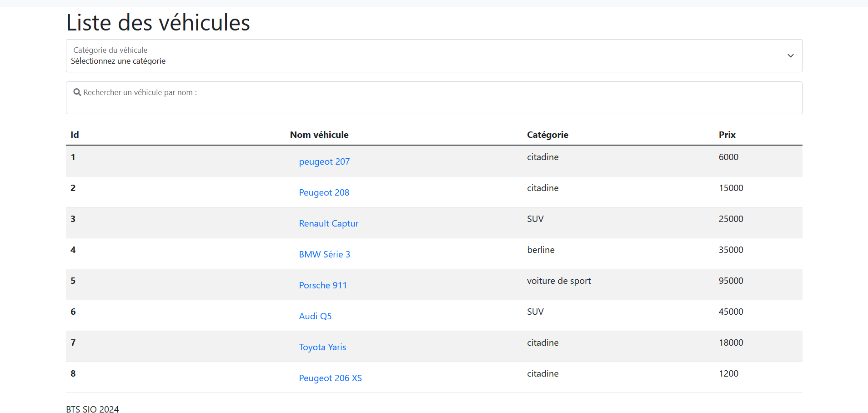Focus the vehicle name search field

click(x=434, y=98)
